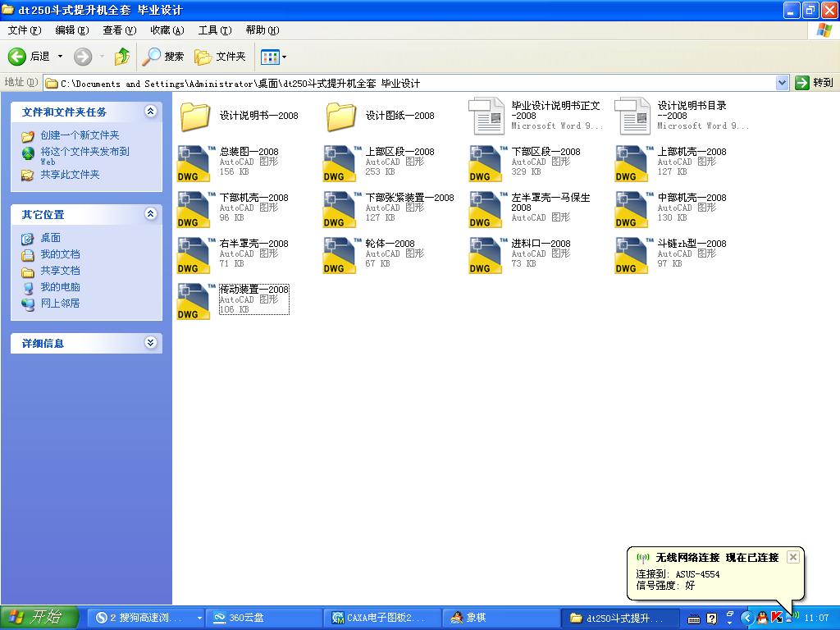Click the Up one level folder icon
840x630 pixels.
click(121, 57)
